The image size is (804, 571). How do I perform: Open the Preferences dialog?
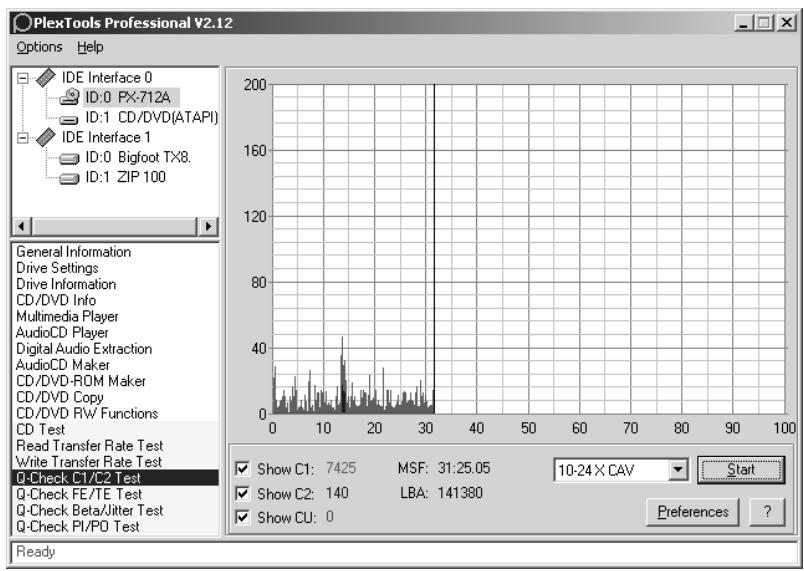click(693, 512)
